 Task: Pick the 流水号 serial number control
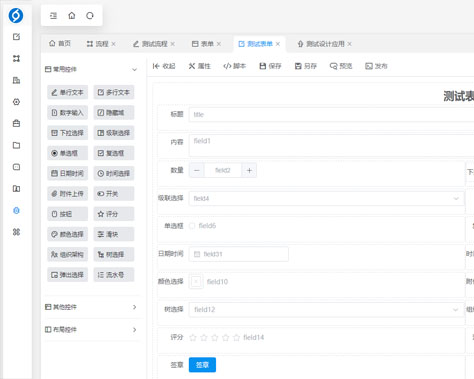[114, 275]
